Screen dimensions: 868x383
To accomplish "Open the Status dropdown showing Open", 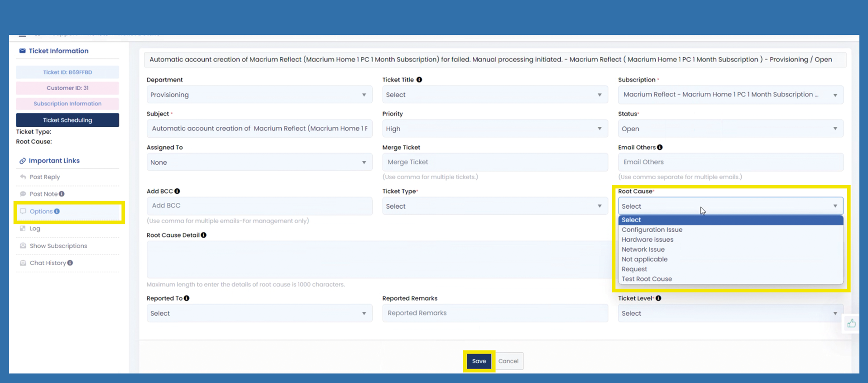I will (730, 129).
